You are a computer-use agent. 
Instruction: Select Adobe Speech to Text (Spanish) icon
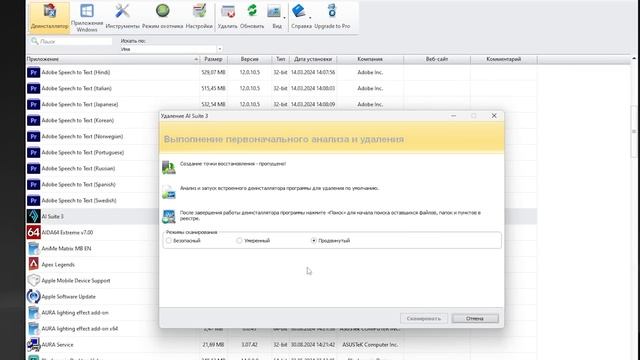coord(33,184)
